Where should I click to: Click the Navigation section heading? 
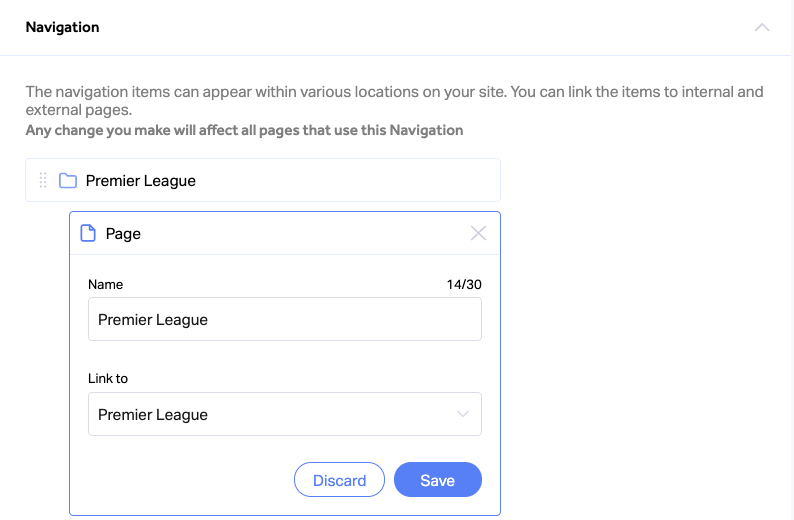pos(62,27)
